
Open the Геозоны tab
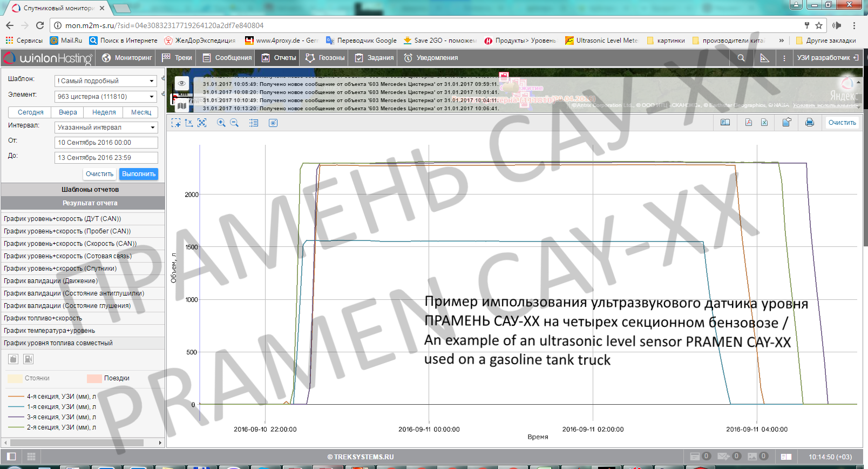[325, 58]
